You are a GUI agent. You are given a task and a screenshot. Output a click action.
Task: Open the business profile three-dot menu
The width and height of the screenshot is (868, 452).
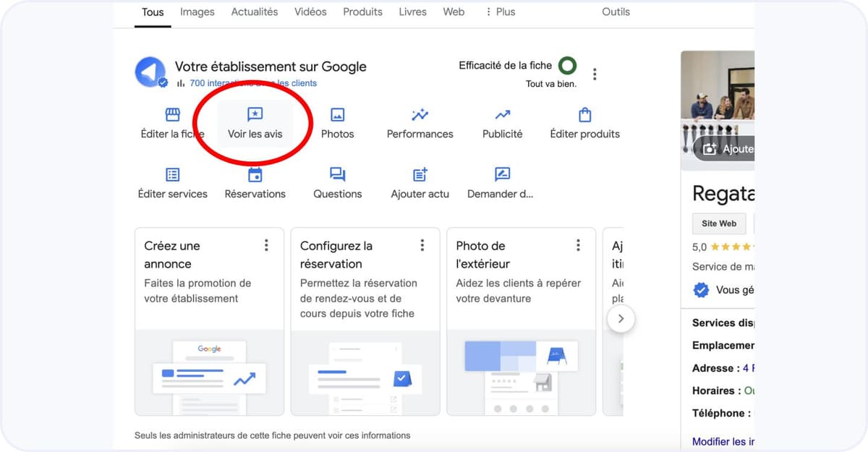point(595,74)
